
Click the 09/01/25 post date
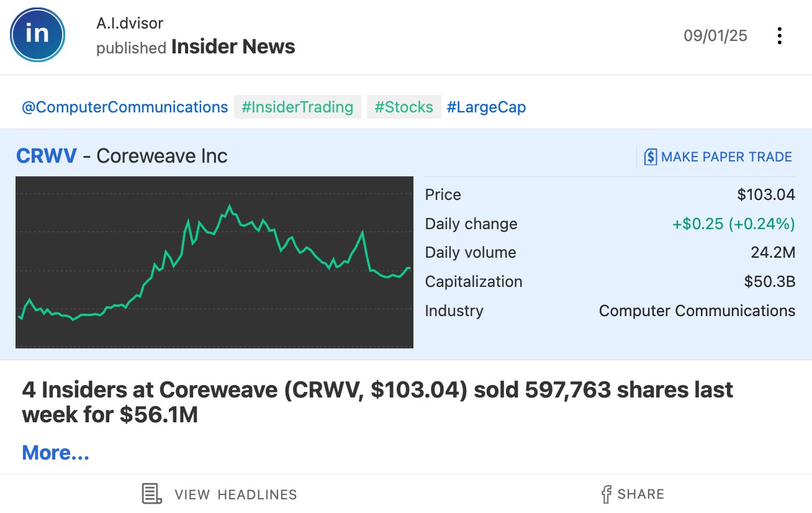click(x=715, y=36)
